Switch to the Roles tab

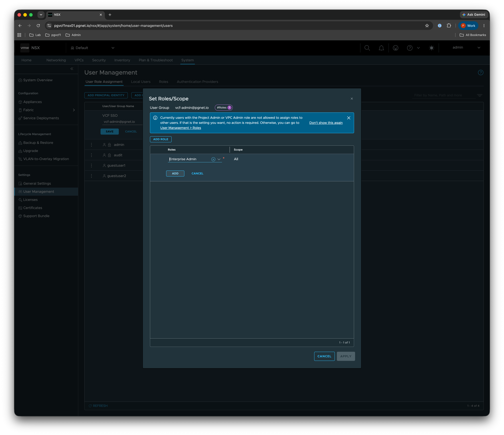tap(163, 82)
